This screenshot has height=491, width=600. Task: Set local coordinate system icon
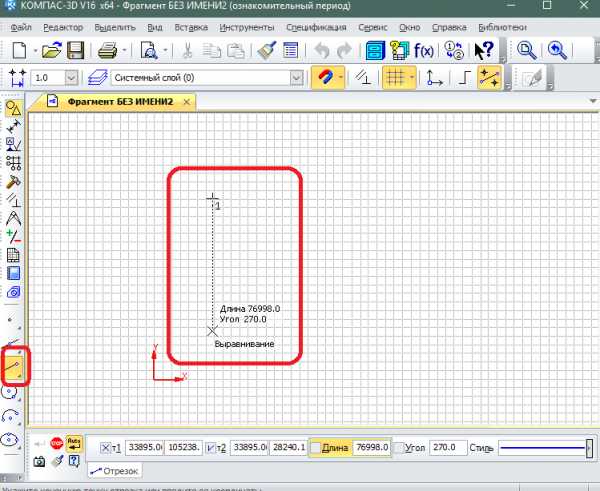(x=434, y=78)
